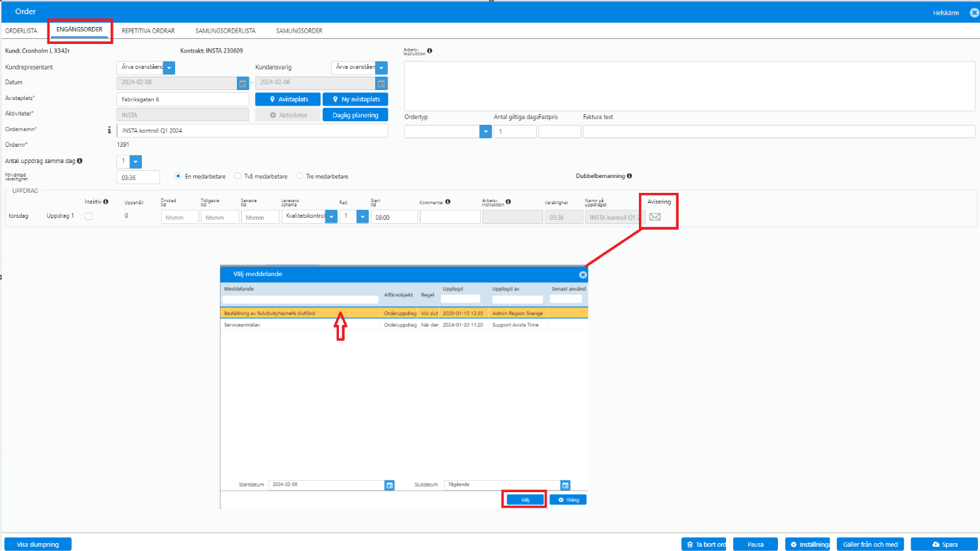Click the Tidigaste tid field
Screen dimensions: 980x551
click(x=220, y=217)
